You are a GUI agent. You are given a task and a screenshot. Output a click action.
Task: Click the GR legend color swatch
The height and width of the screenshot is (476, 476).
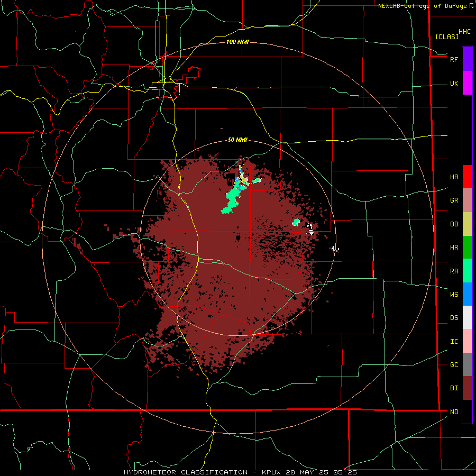click(467, 200)
